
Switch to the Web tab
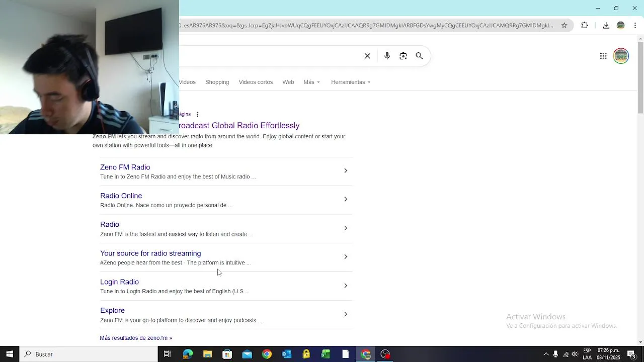(x=288, y=82)
